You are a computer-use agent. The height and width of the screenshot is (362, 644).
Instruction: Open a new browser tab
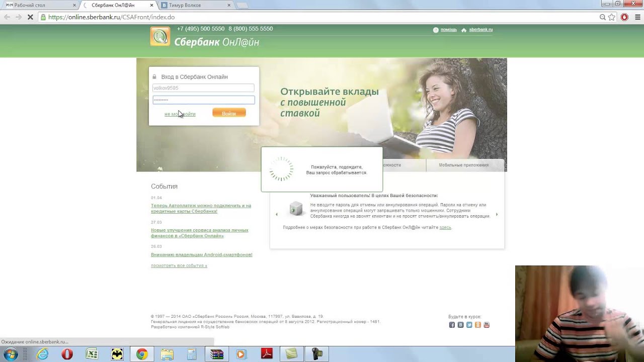click(242, 6)
